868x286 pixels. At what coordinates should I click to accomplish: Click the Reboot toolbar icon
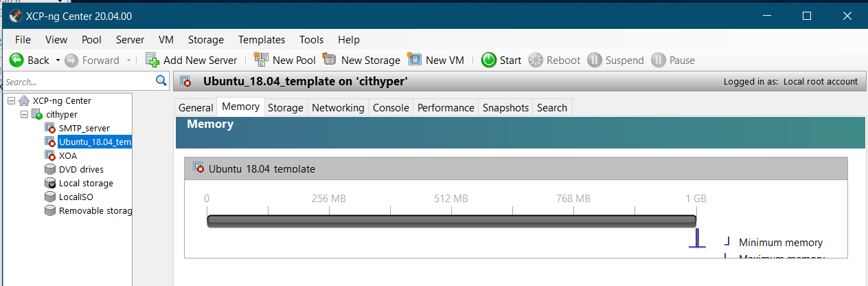(536, 60)
